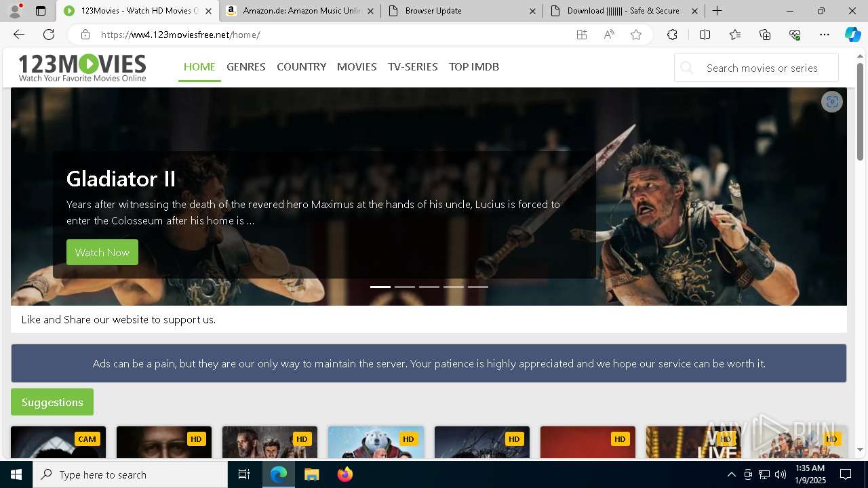Select the first carousel slide indicator
The width and height of the screenshot is (868, 488).
(x=380, y=287)
